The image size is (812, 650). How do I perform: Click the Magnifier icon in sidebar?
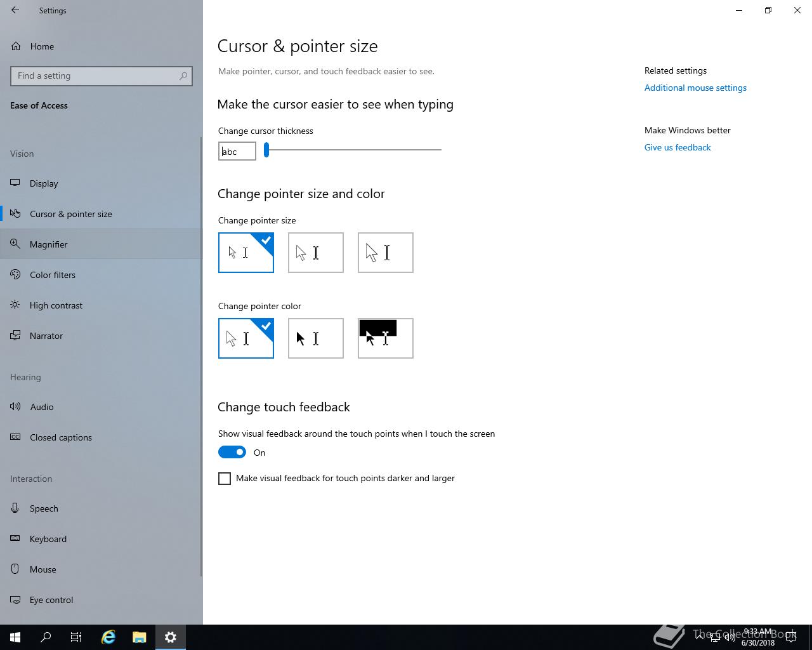tap(16, 244)
